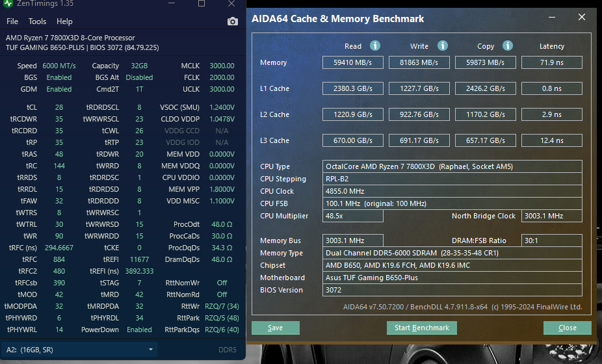Viewport: 602px width, 364px height.
Task: Click the Speed value 6000 MT/s in ZenTimings
Action: coord(59,66)
